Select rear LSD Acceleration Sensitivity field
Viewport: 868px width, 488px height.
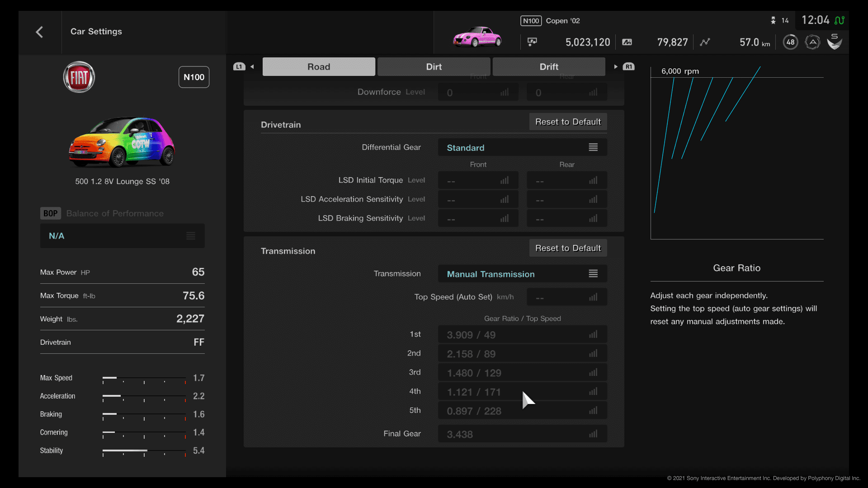[567, 199]
